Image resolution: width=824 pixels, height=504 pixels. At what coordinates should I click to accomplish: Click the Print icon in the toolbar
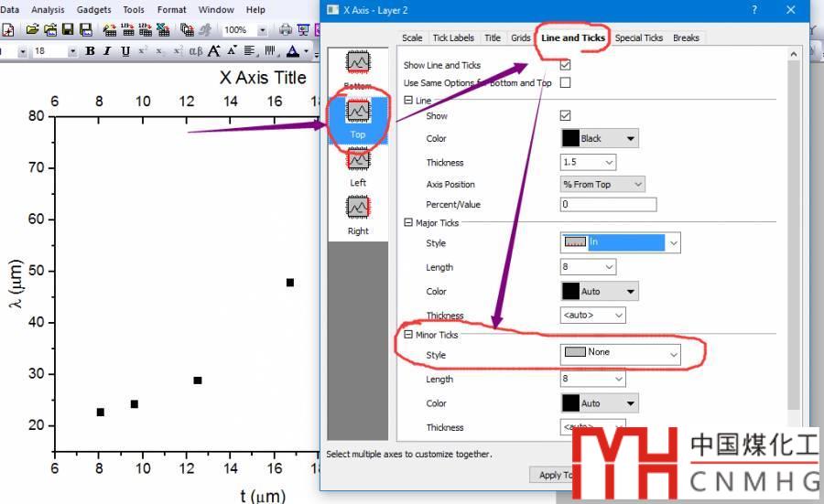pyautogui.click(x=286, y=30)
